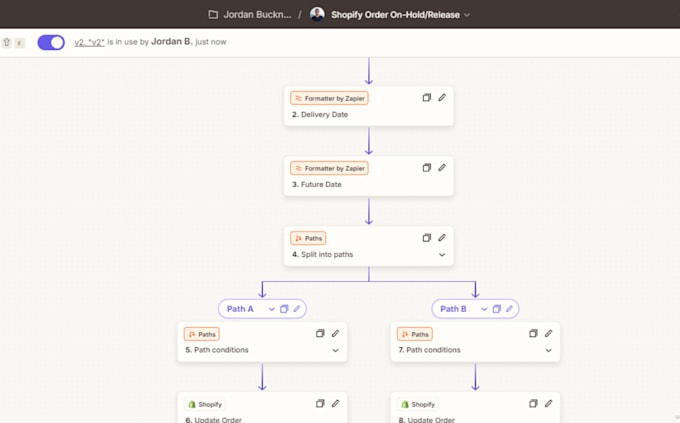Open the Jordan Buckn... folder breadcrumb

click(x=257, y=14)
